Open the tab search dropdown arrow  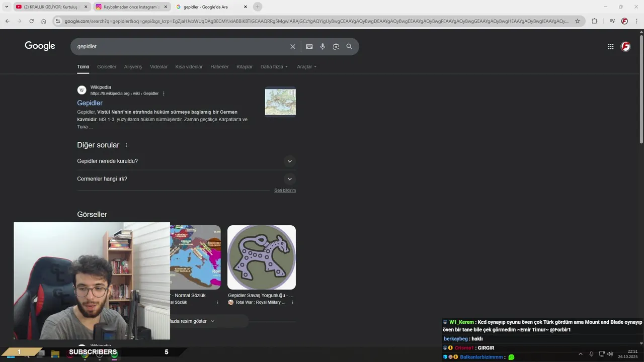[7, 7]
